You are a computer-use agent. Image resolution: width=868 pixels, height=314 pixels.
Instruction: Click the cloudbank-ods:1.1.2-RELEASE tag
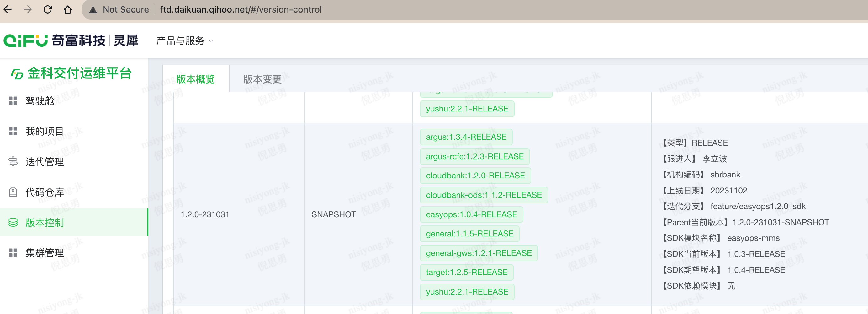pyautogui.click(x=484, y=195)
